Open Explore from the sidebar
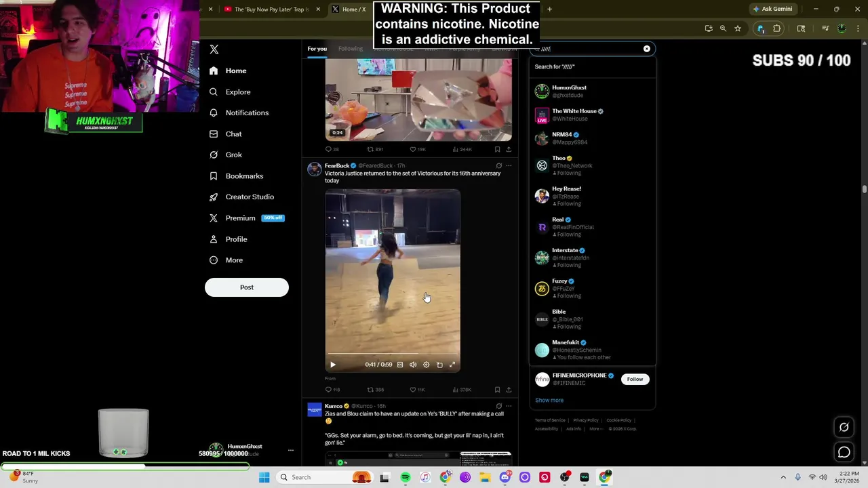Screen dimensions: 868x488 tap(230, 91)
